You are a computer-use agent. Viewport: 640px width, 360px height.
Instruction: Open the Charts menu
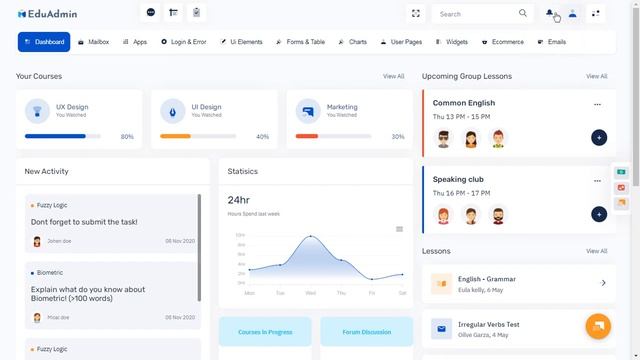(353, 42)
